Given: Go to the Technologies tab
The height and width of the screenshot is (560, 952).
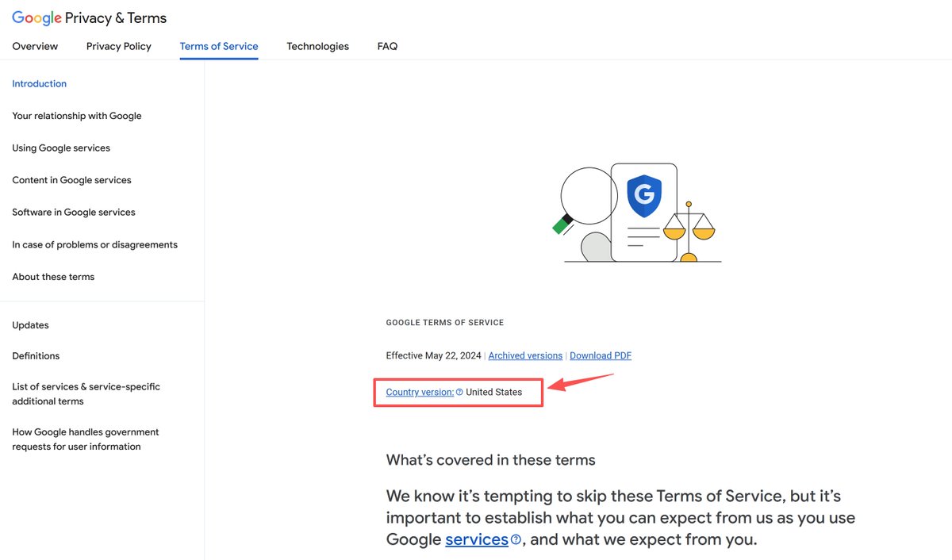Looking at the screenshot, I should [317, 46].
